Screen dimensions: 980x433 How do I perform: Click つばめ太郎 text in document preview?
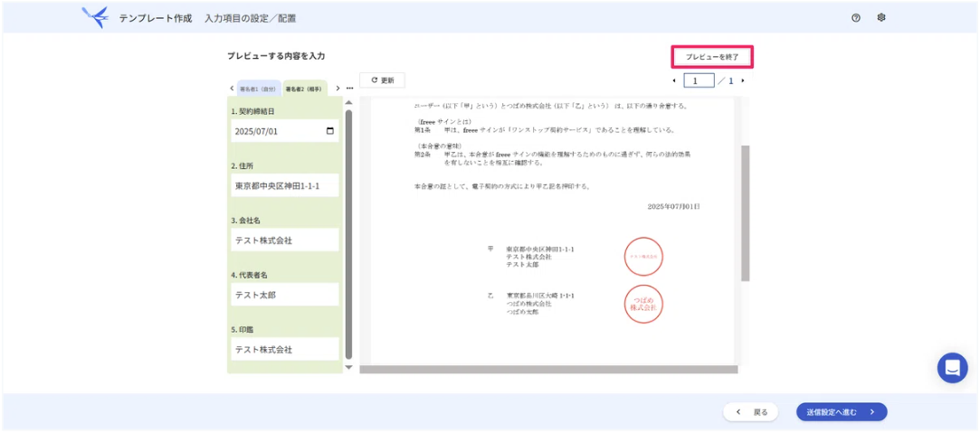click(x=522, y=312)
